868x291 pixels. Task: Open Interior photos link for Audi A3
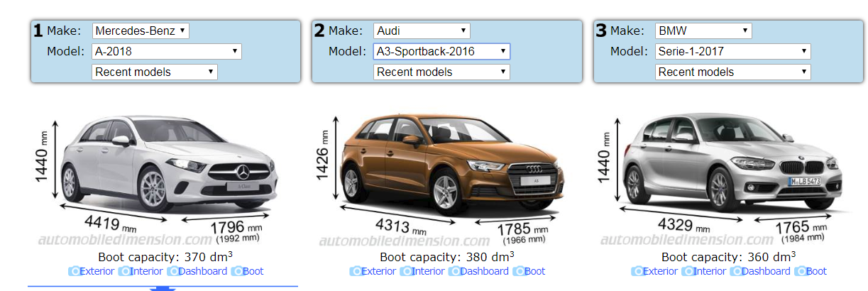point(429,271)
